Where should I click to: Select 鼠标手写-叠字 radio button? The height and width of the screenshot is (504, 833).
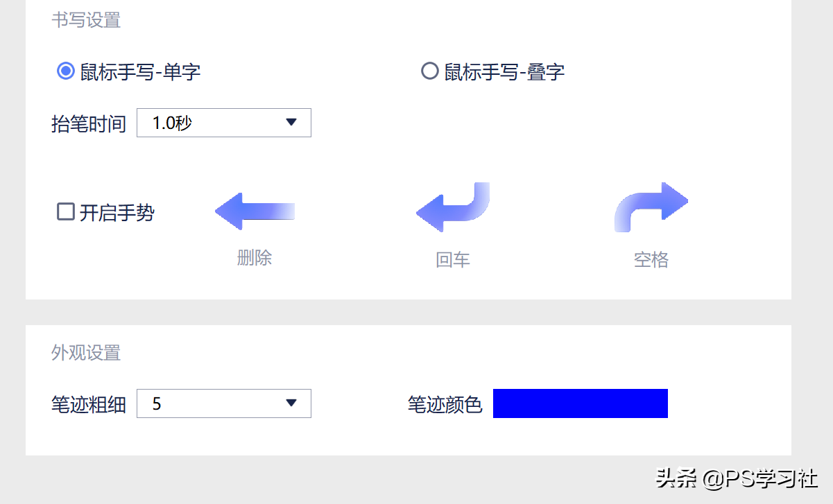point(429,71)
